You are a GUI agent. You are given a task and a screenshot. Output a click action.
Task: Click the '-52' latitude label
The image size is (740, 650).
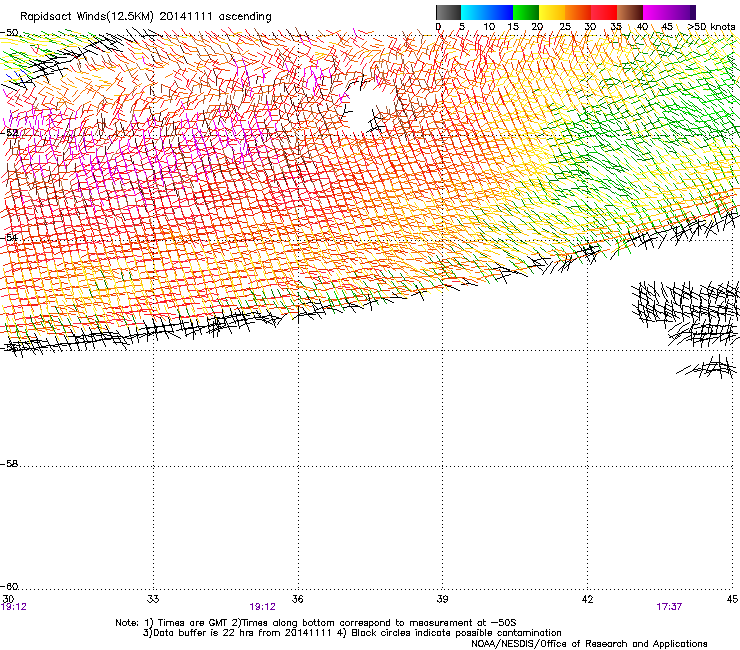click(9, 133)
